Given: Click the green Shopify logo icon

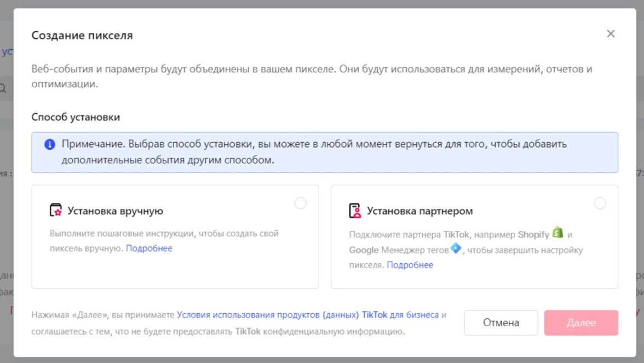Looking at the screenshot, I should pyautogui.click(x=557, y=232).
